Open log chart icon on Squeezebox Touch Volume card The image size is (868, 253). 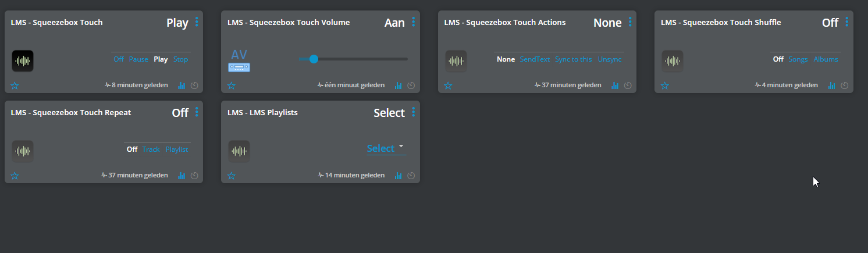point(398,85)
